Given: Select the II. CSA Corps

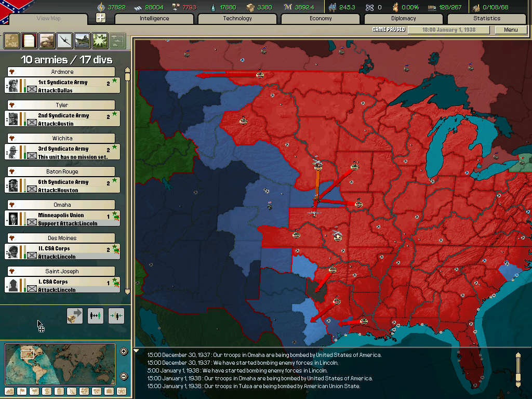Looking at the screenshot, I should [x=62, y=252].
